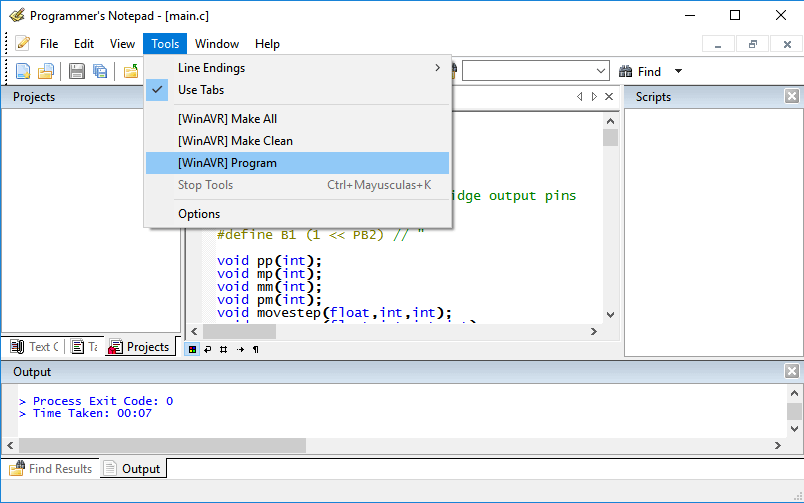Click the Scripts panel title
The image size is (804, 503).
click(x=653, y=97)
